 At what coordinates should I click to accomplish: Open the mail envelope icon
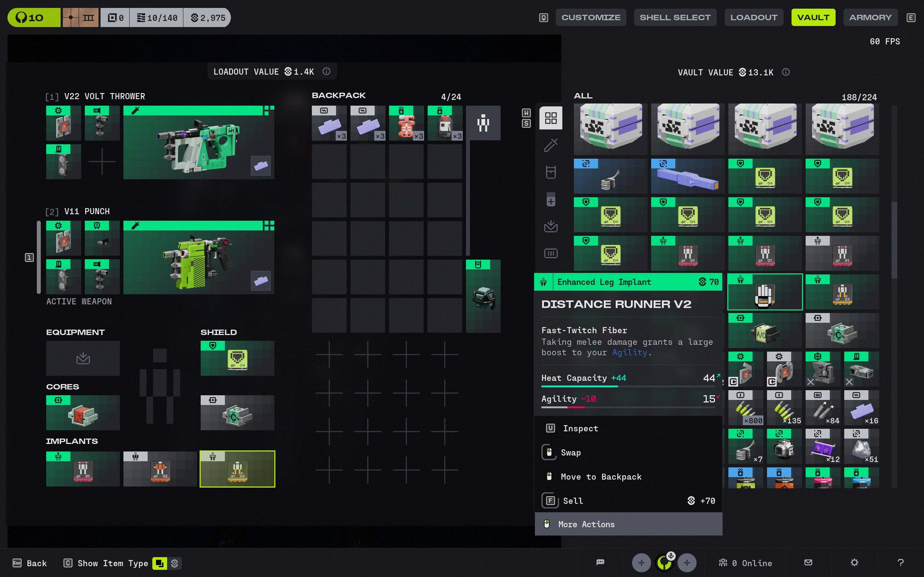click(808, 563)
